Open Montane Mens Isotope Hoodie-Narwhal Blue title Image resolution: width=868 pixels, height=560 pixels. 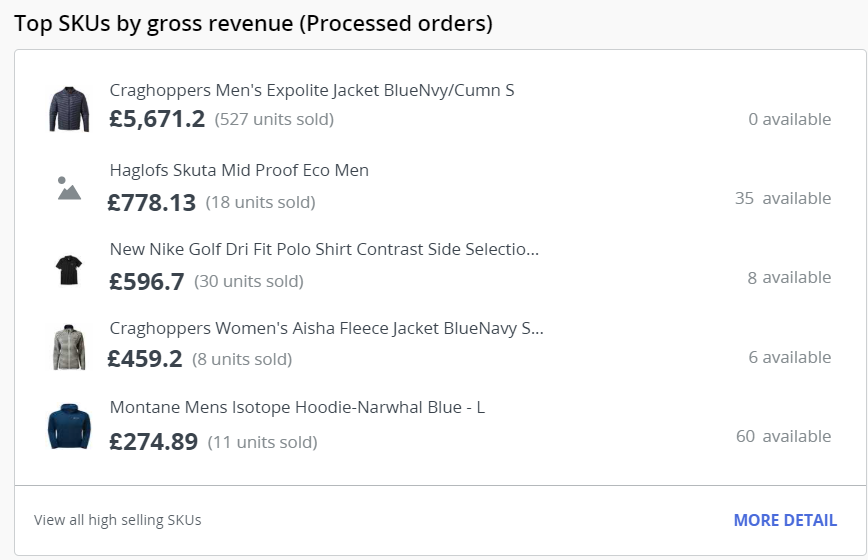pos(297,408)
